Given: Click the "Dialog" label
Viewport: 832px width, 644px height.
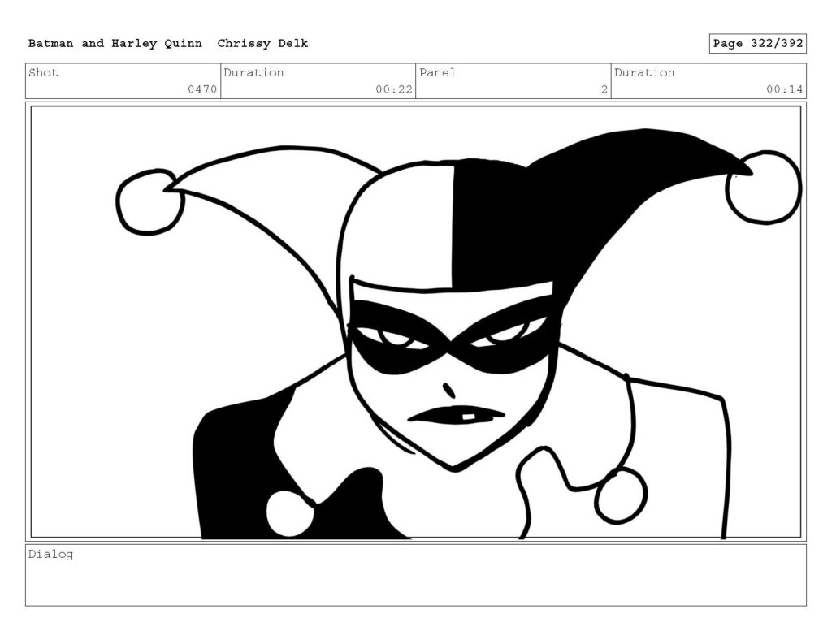Looking at the screenshot, I should pyautogui.click(x=50, y=555).
